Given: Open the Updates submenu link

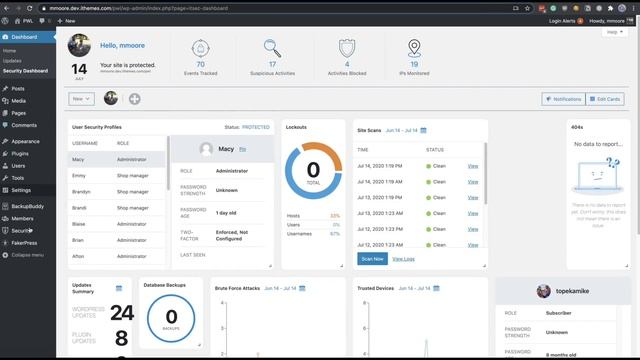Looking at the screenshot, I should [12, 61].
